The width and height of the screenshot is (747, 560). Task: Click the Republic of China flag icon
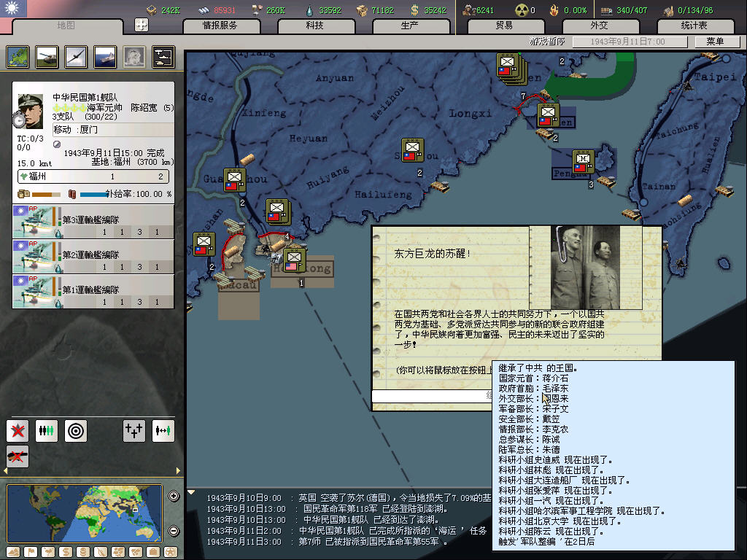pyautogui.click(x=13, y=8)
